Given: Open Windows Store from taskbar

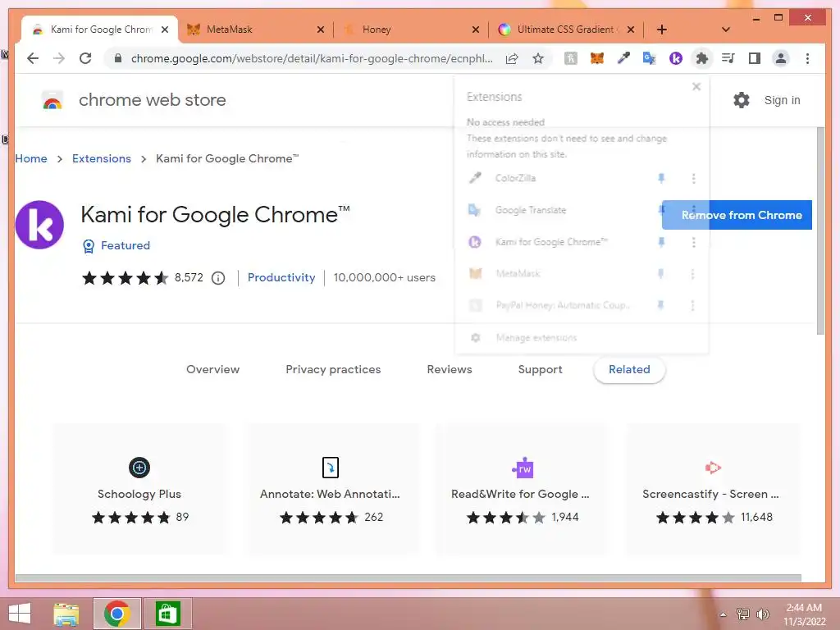Looking at the screenshot, I should click(x=167, y=614).
